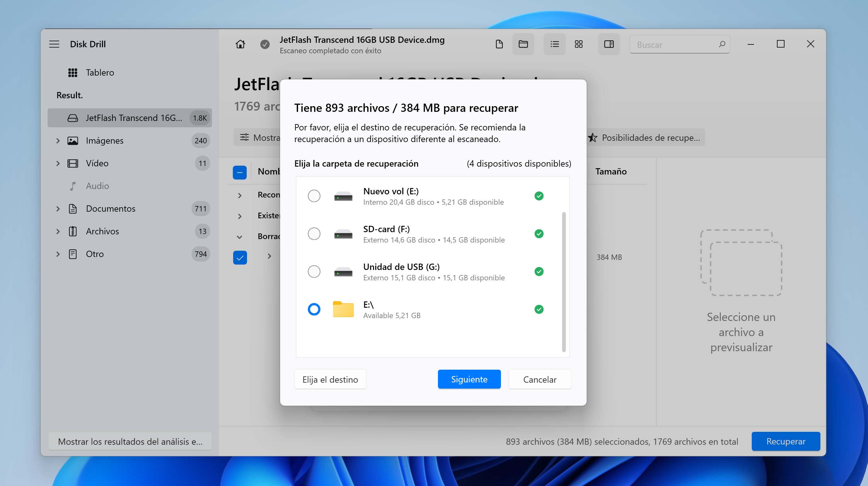Expand the Imágenes category tree item
Image resolution: width=868 pixels, height=486 pixels.
click(x=57, y=140)
